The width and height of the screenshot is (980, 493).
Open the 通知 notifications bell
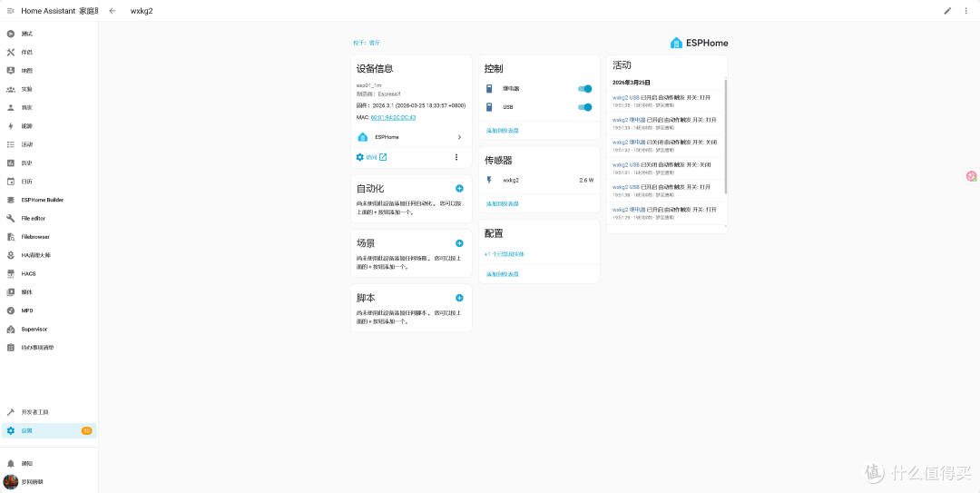click(x=49, y=464)
